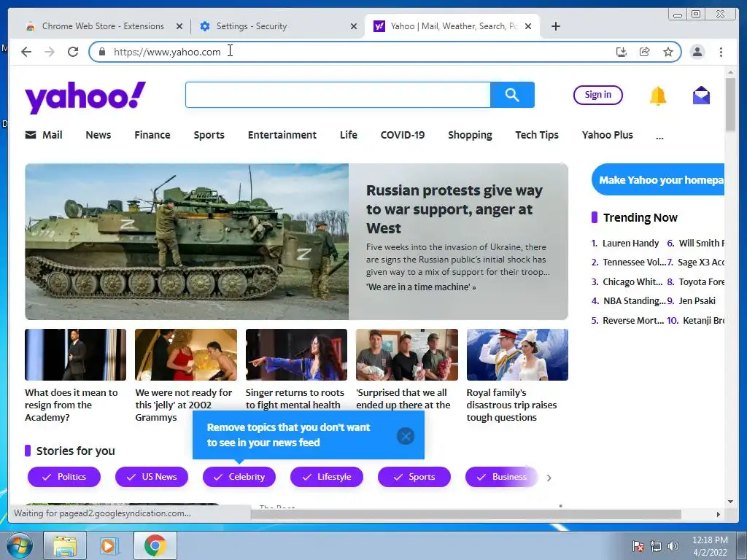This screenshot has width=747, height=560.
Task: Click the Chrome taskbar icon
Action: (155, 545)
